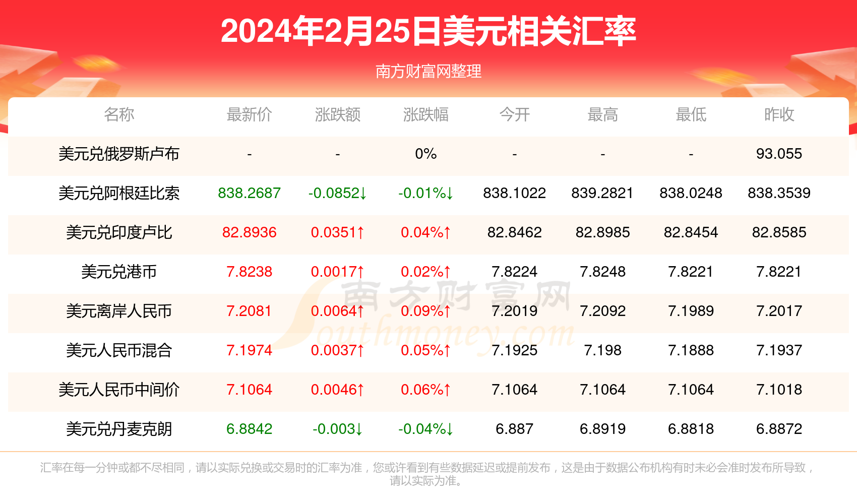
Task: Click the previous close value 93.055
Action: pyautogui.click(x=779, y=154)
